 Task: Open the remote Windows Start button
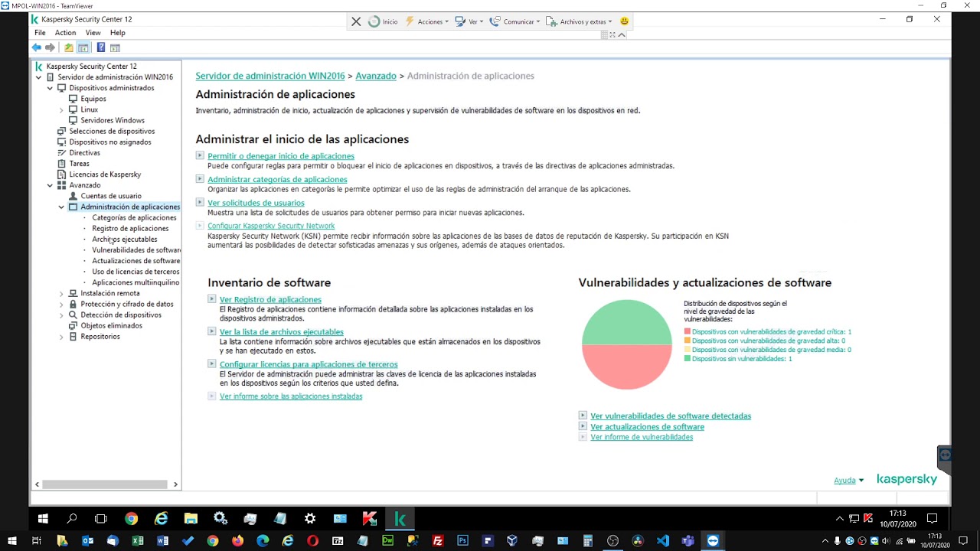[43, 519]
